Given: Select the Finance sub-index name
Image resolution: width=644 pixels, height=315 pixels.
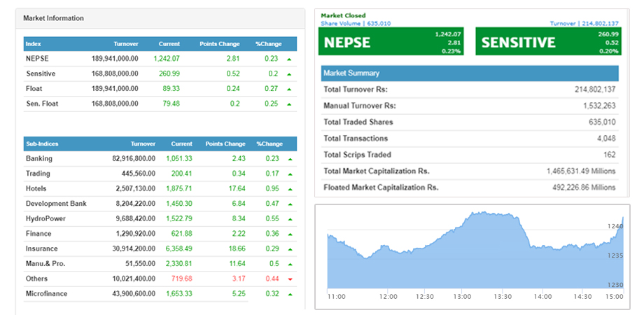Looking at the screenshot, I should [38, 234].
